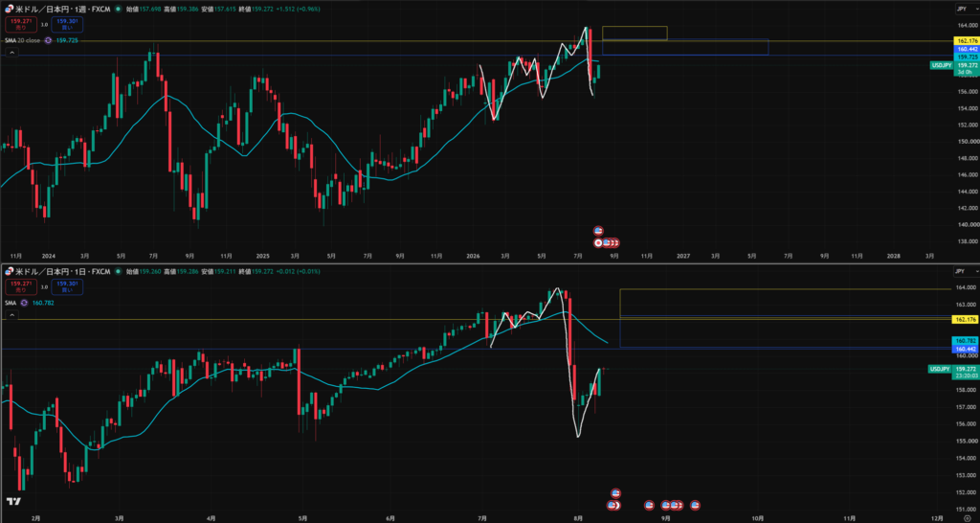Open the upper economic event flag on daily chart
980x523 pixels.
(615, 493)
